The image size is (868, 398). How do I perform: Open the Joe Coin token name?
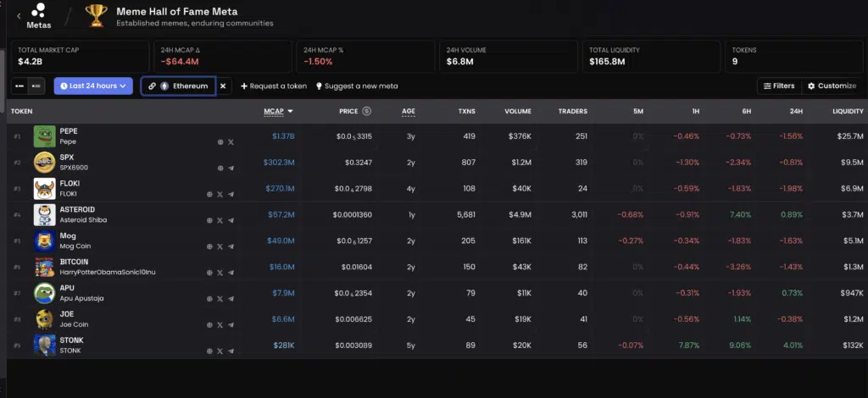click(x=74, y=324)
